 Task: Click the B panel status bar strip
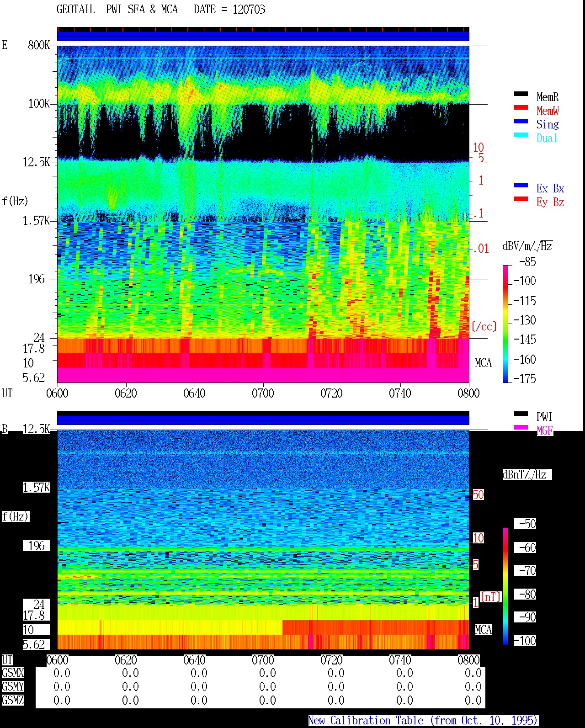point(263,418)
